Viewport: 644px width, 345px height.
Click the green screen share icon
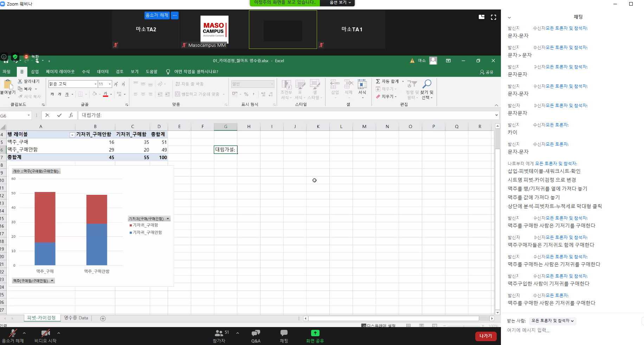(x=315, y=333)
